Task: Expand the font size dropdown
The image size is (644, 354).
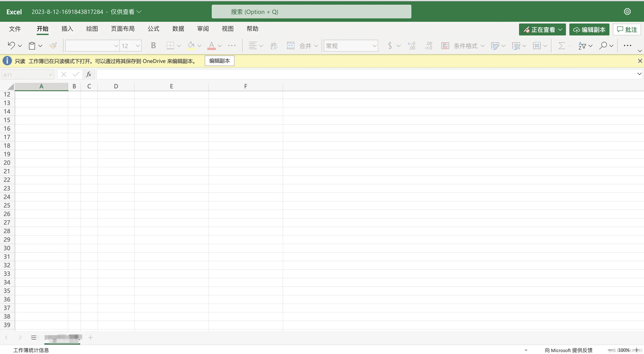Action: coord(138,45)
